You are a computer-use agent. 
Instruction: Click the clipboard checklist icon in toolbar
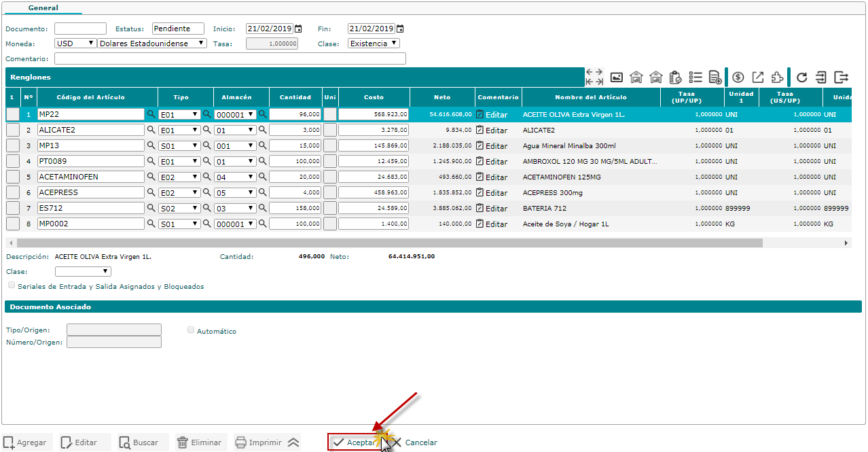(x=675, y=77)
